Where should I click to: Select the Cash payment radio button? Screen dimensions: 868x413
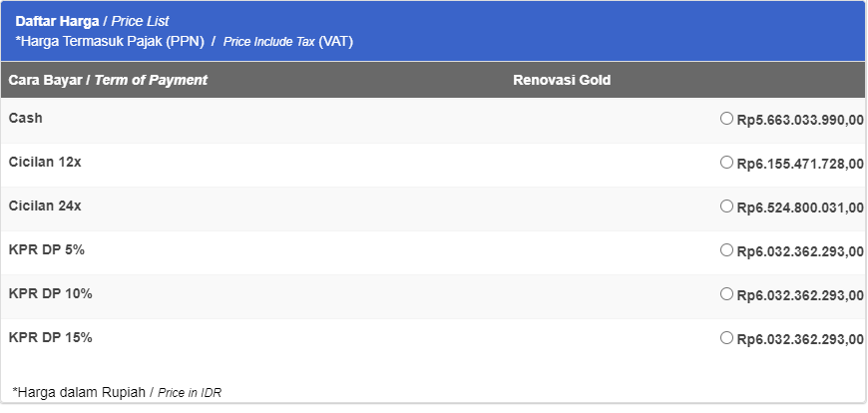click(x=726, y=119)
